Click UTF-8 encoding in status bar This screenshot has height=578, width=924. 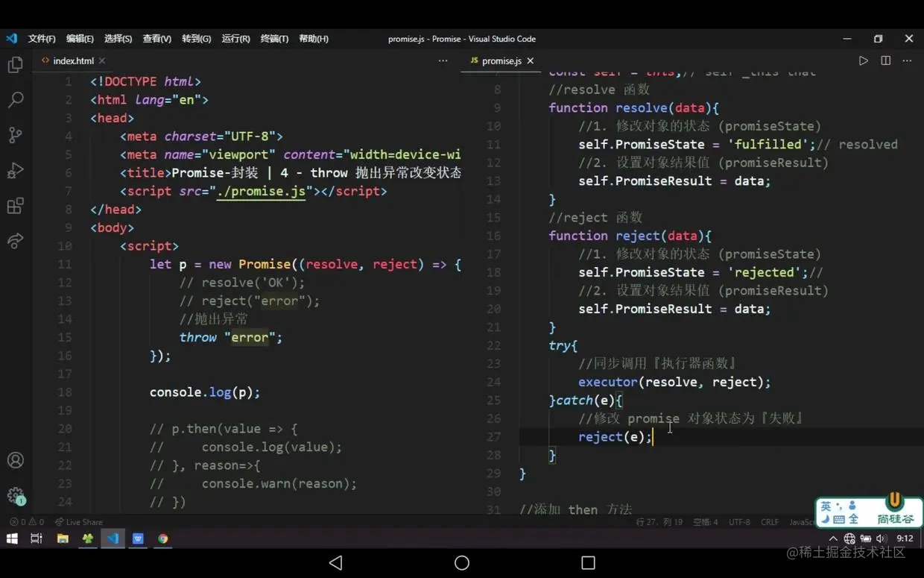(739, 522)
